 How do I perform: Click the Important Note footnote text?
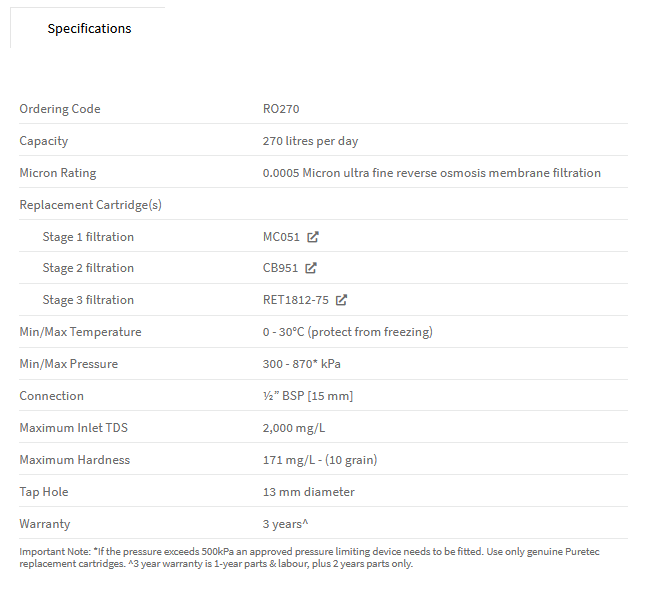pos(309,558)
